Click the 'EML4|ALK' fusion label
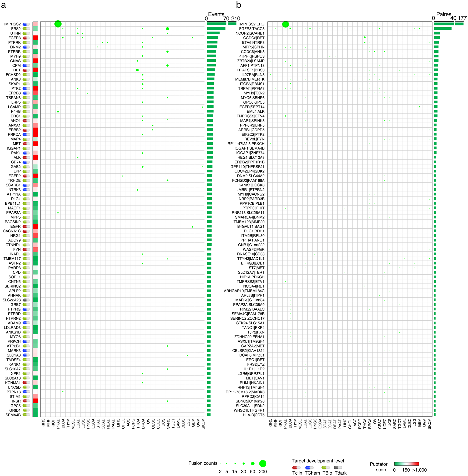This screenshot has width=468, height=476. point(256,112)
